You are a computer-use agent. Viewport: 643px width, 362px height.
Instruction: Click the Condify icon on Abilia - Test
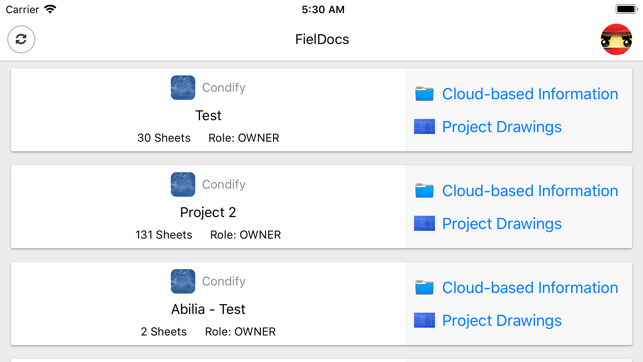(x=183, y=281)
